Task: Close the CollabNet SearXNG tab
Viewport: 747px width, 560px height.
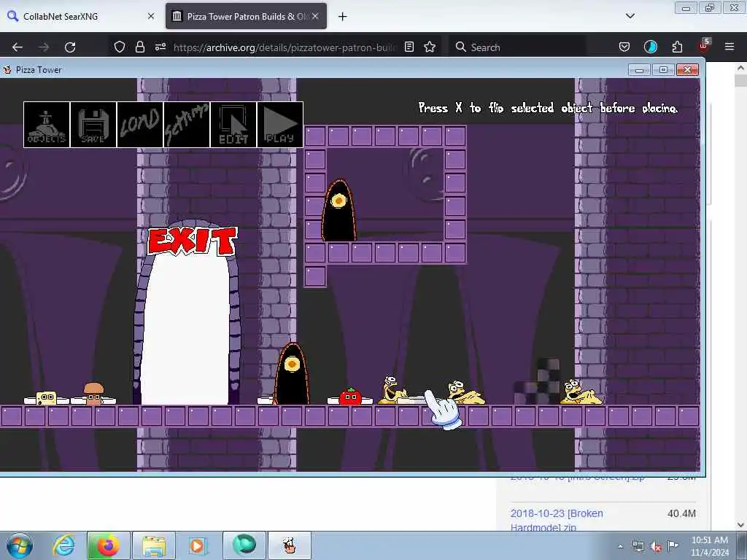Action: [x=151, y=16]
